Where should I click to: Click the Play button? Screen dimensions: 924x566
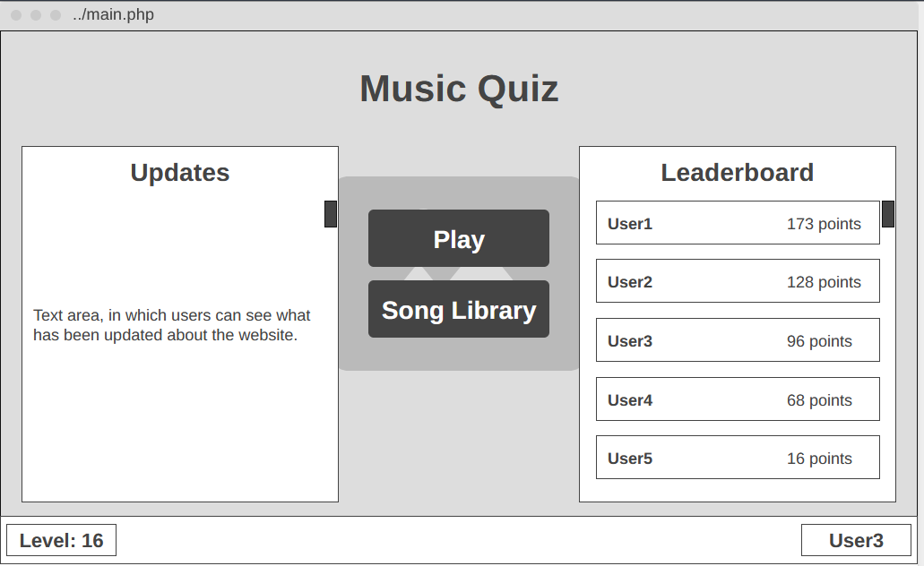[459, 239]
